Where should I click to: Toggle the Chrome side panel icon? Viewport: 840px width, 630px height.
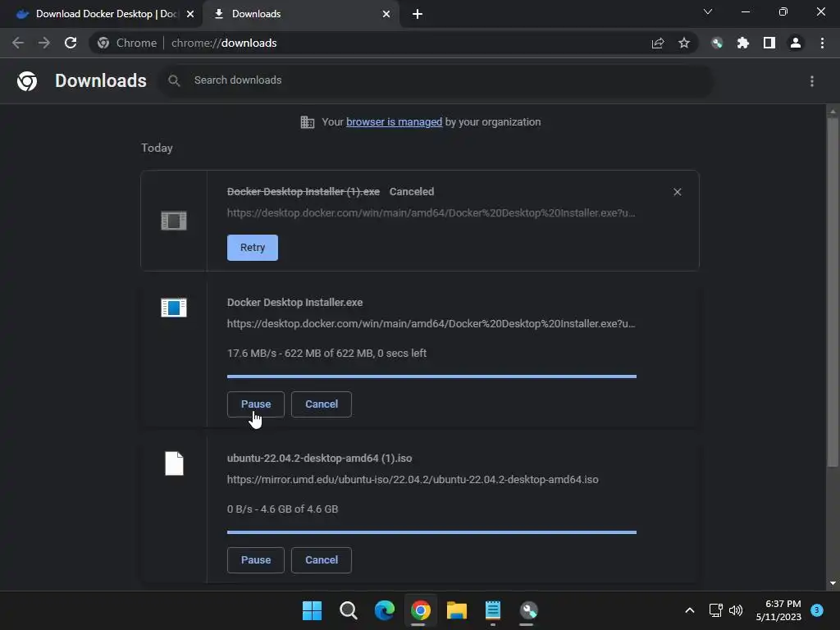coord(769,43)
